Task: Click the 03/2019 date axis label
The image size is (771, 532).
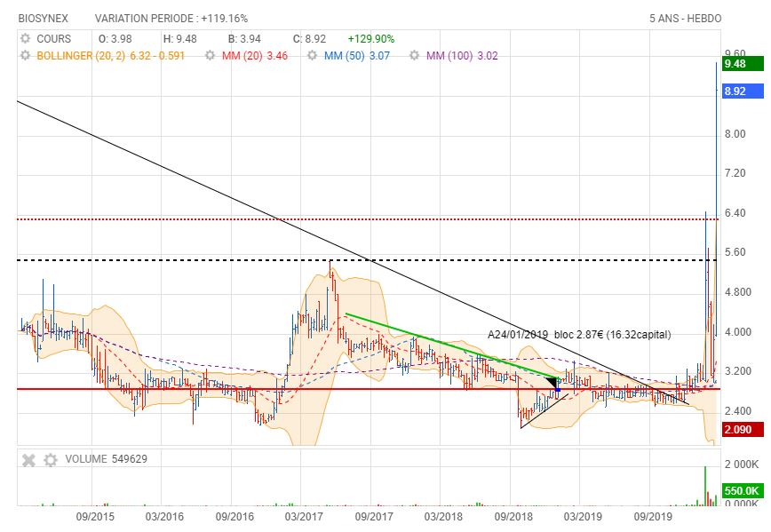Action: tap(583, 517)
